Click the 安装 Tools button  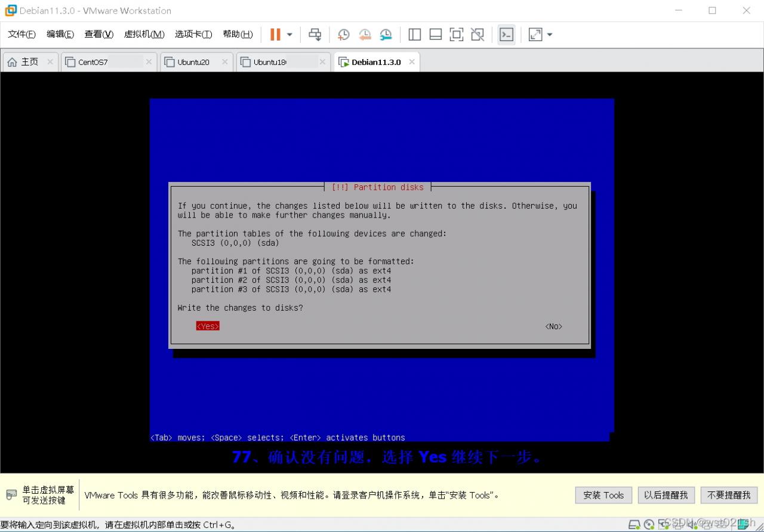pos(603,495)
